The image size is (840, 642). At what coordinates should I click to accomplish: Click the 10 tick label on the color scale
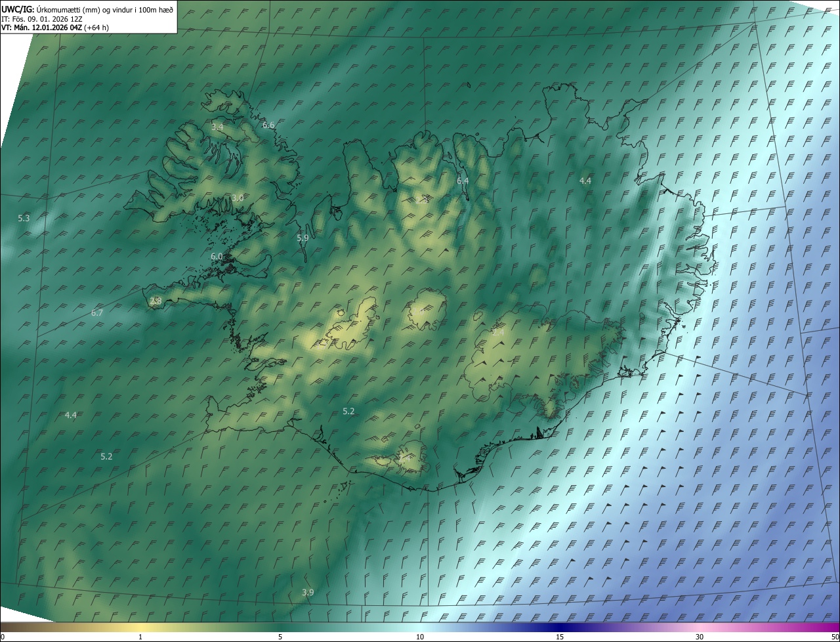click(x=420, y=637)
